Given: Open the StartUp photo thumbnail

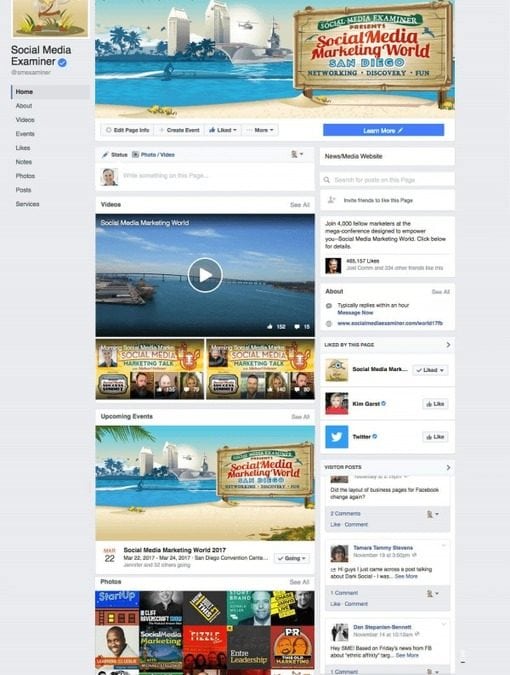Looking at the screenshot, I should click(117, 608).
